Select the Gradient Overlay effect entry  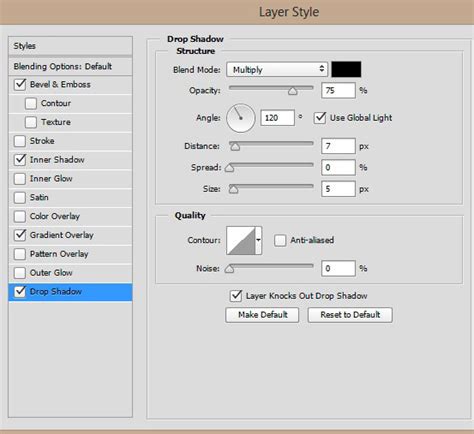point(70,235)
